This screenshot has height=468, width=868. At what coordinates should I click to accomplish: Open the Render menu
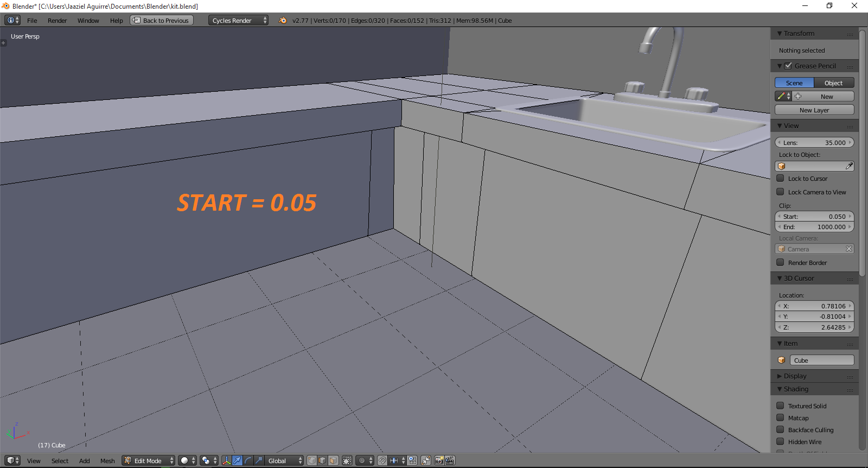tap(57, 21)
